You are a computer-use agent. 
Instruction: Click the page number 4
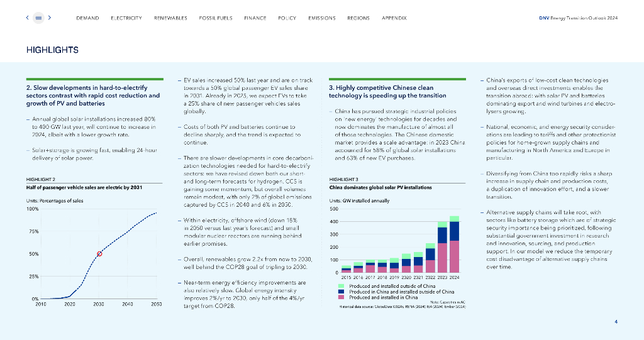(616, 322)
